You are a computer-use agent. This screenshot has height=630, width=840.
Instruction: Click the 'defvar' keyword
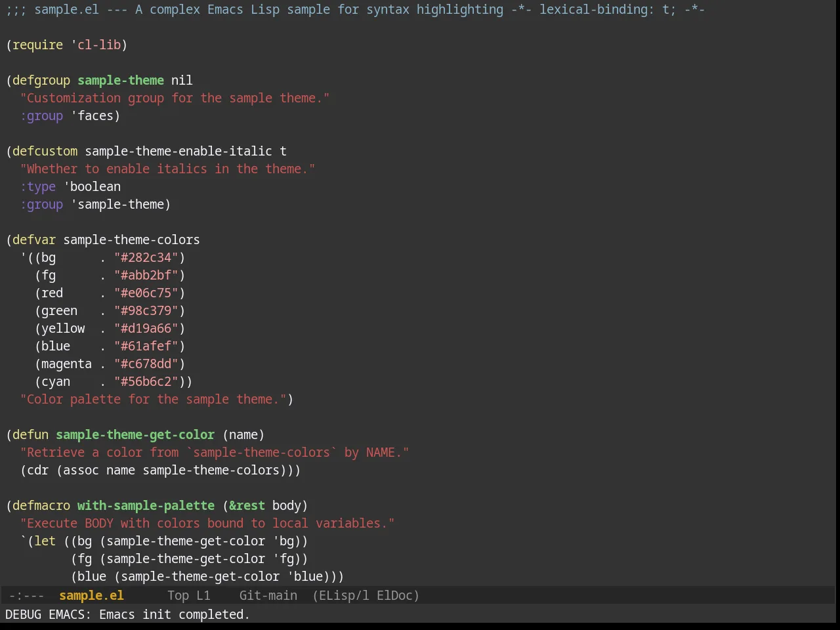pyautogui.click(x=34, y=240)
